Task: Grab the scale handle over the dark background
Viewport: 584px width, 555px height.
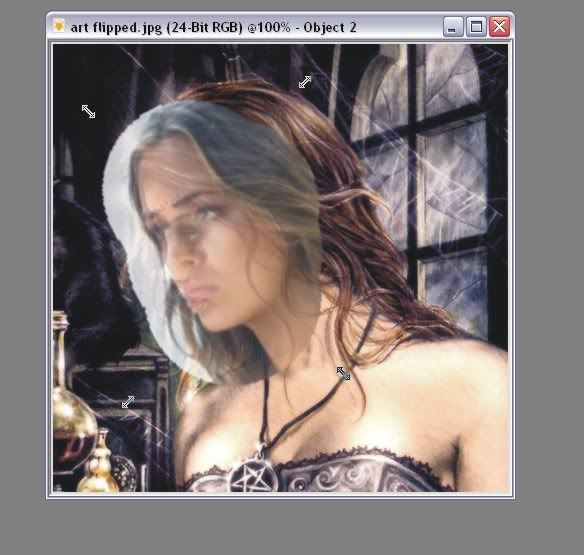Action: [88, 111]
